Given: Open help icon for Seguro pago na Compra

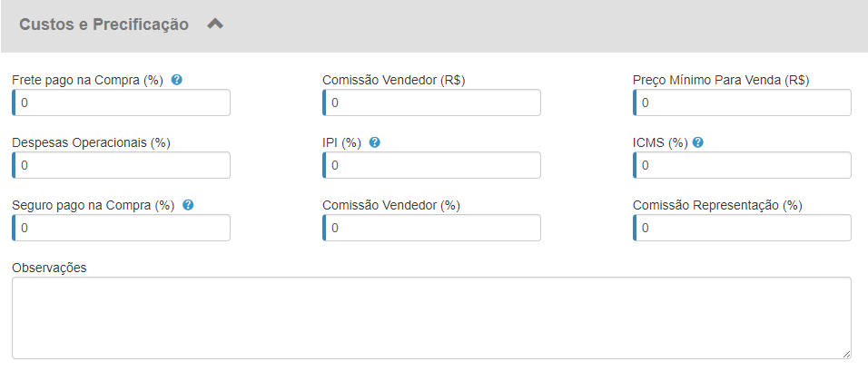Looking at the screenshot, I should pos(188,205).
